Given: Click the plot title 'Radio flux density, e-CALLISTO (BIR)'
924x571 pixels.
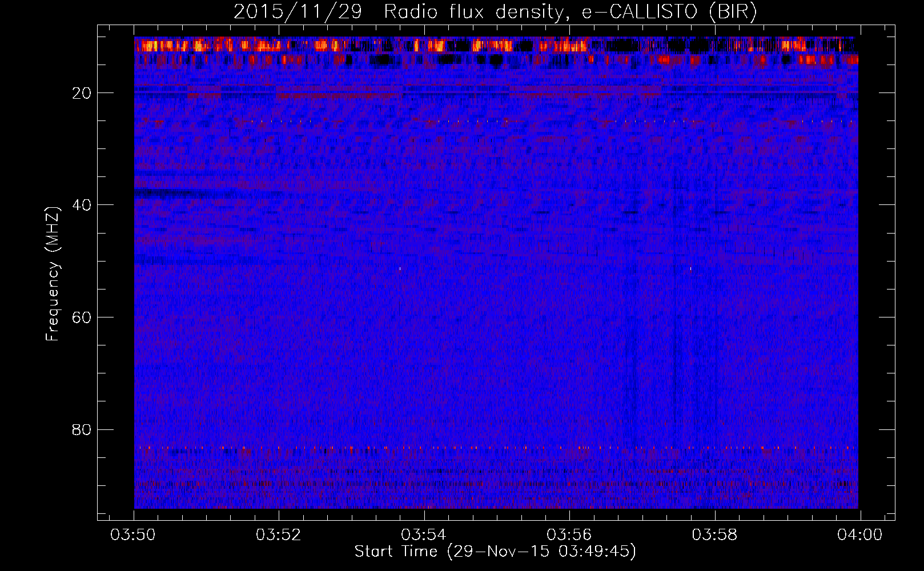Looking at the screenshot, I should (x=570, y=12).
